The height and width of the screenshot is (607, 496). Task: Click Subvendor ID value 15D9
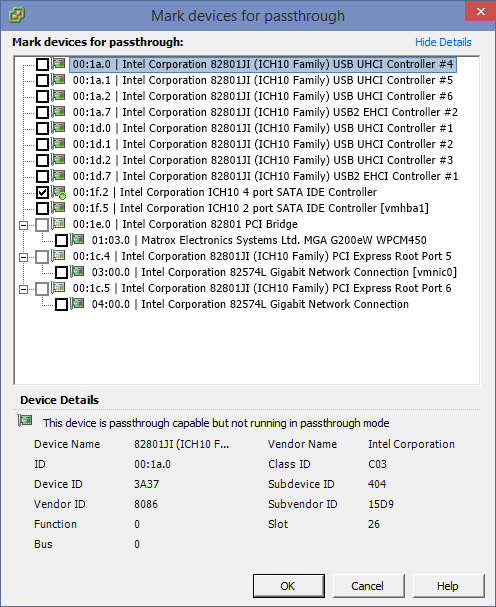pyautogui.click(x=381, y=504)
